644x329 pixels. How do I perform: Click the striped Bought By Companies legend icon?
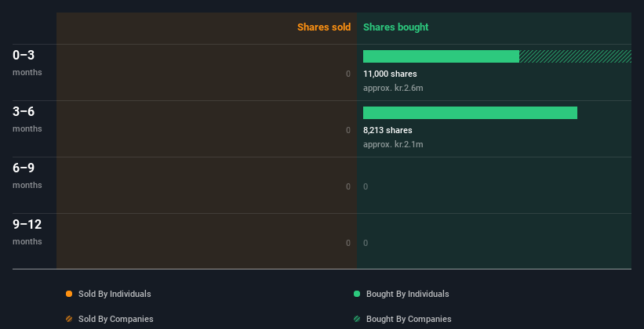[x=357, y=319]
